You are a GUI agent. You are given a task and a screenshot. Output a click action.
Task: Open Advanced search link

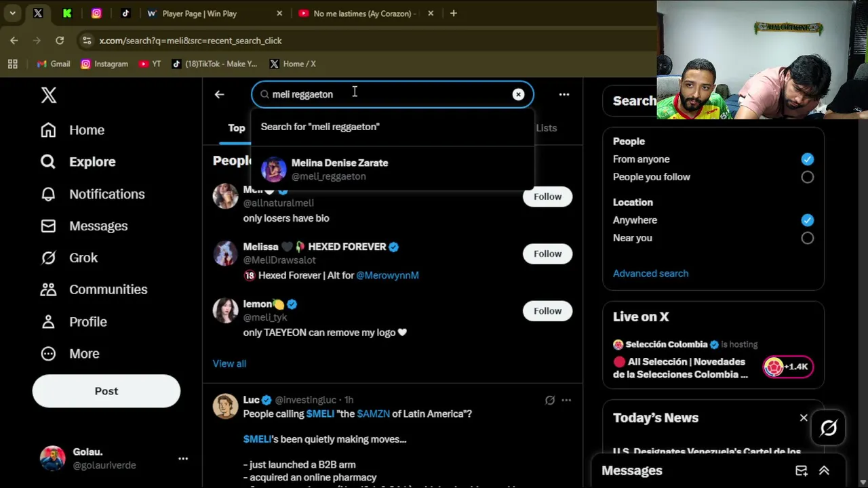(x=650, y=274)
